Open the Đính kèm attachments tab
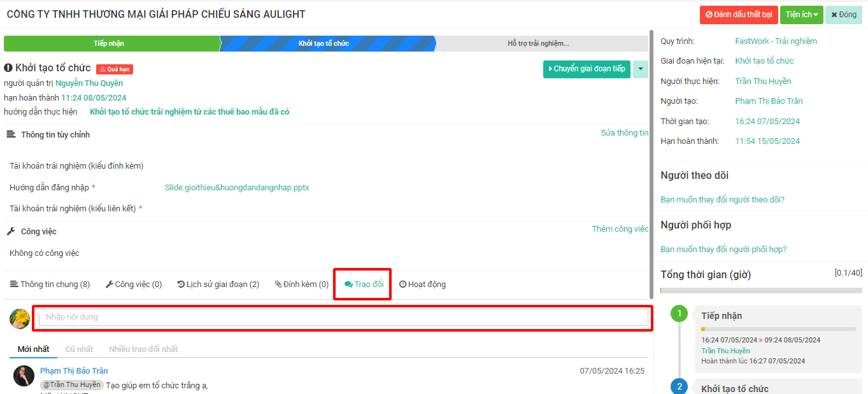Image resolution: width=868 pixels, height=394 pixels. click(302, 285)
